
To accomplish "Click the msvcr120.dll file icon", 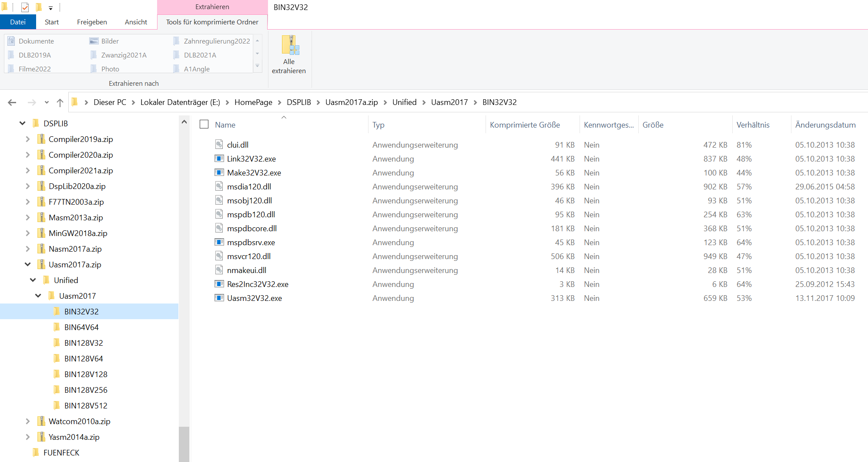I will click(219, 256).
